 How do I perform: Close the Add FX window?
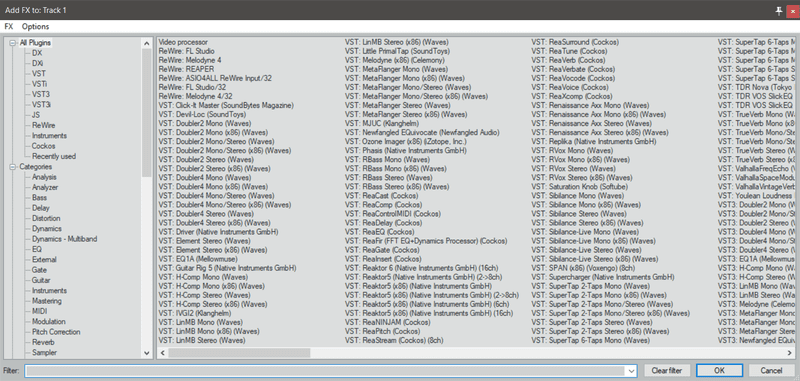pyautogui.click(x=792, y=11)
